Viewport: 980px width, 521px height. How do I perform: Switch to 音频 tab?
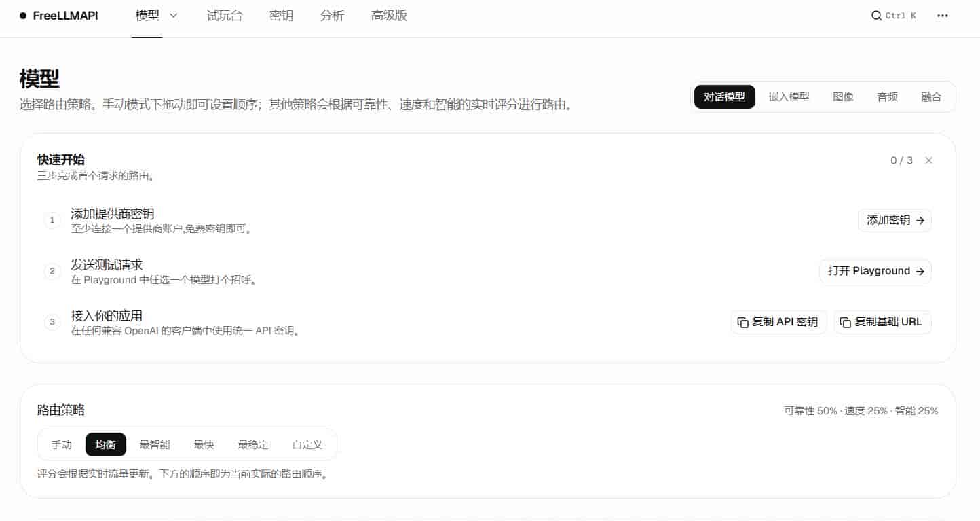[x=888, y=96]
